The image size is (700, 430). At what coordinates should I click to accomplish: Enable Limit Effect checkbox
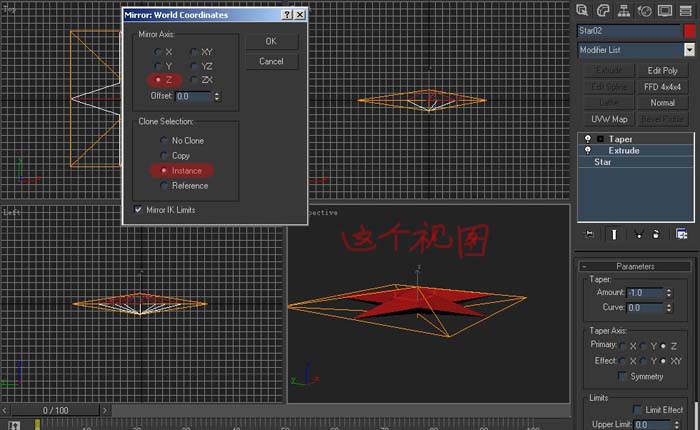click(x=637, y=409)
